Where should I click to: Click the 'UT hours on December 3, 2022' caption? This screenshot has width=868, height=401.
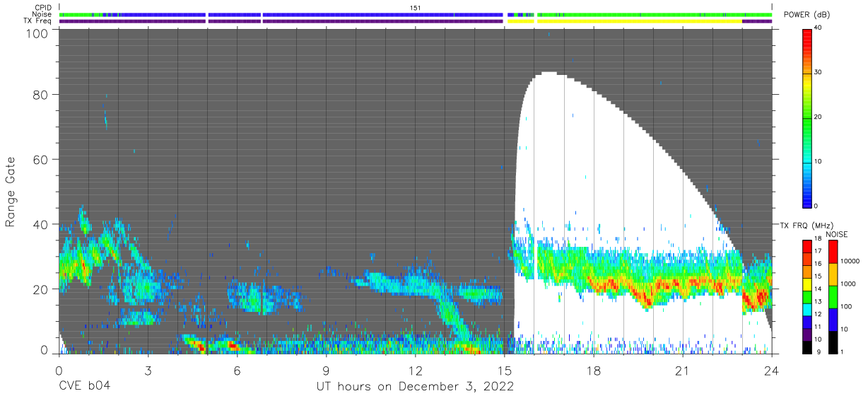[x=414, y=386]
